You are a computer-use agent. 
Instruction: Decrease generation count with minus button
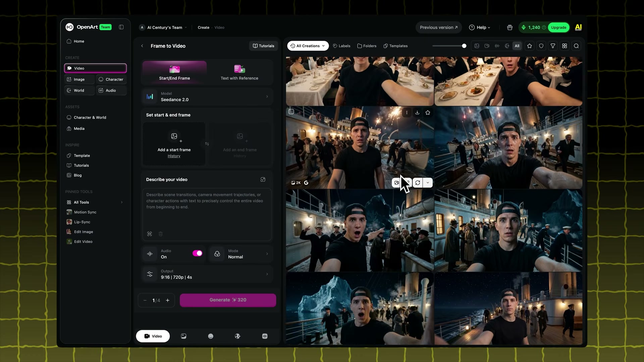coord(145,300)
